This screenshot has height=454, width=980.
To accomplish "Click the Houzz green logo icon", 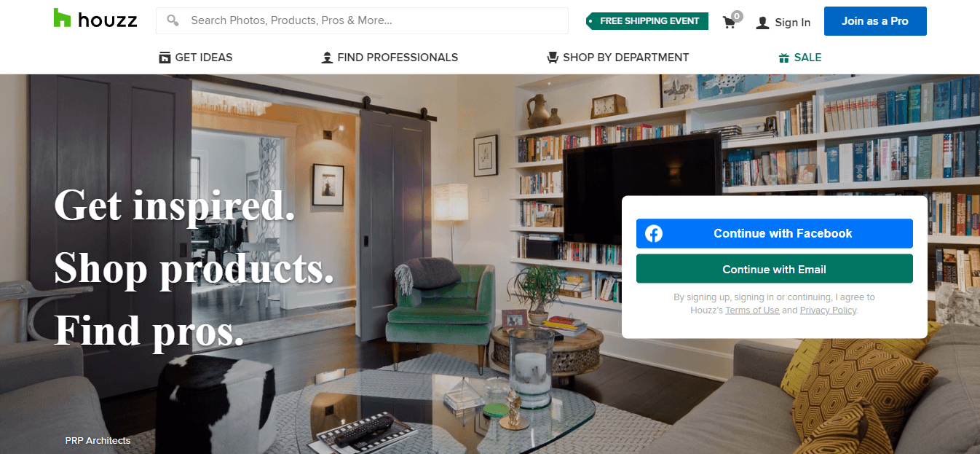I will 62,18.
